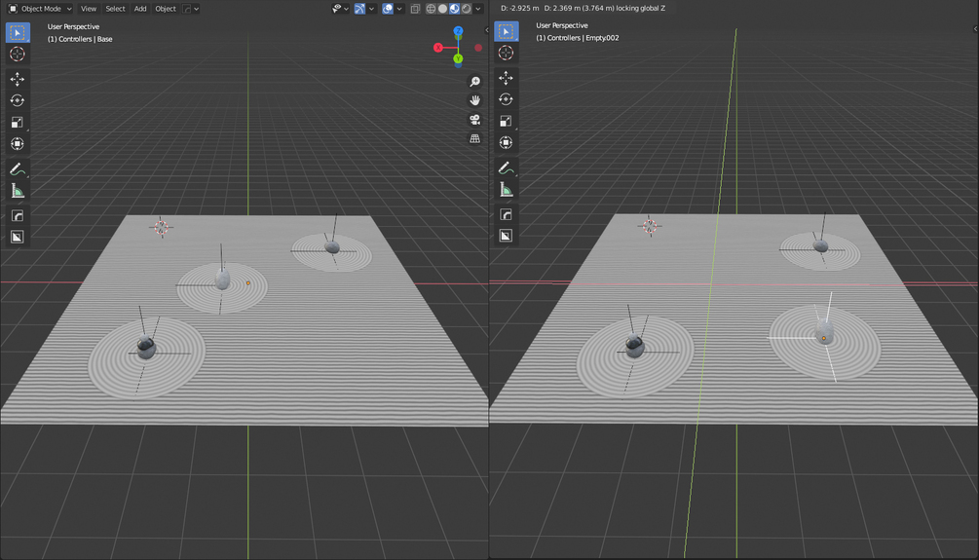The image size is (979, 560).
Task: Click the 'Controllers | Base' label text
Action: [x=86, y=39]
